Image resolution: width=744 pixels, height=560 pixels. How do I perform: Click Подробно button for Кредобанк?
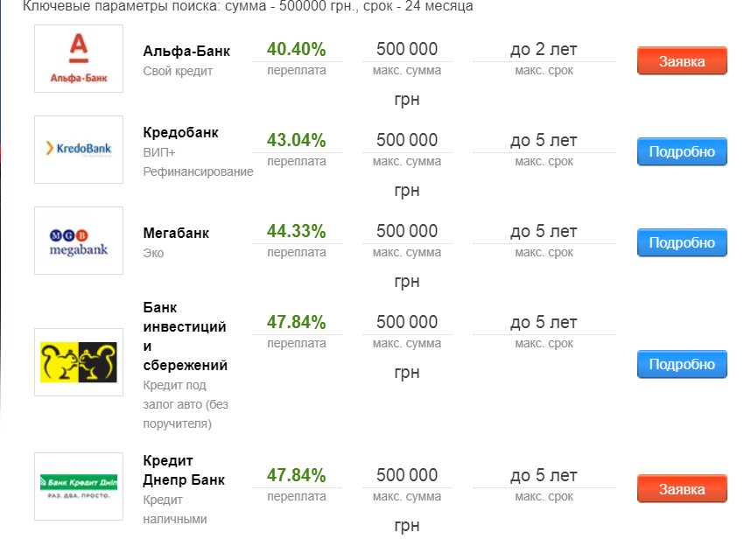click(x=682, y=151)
